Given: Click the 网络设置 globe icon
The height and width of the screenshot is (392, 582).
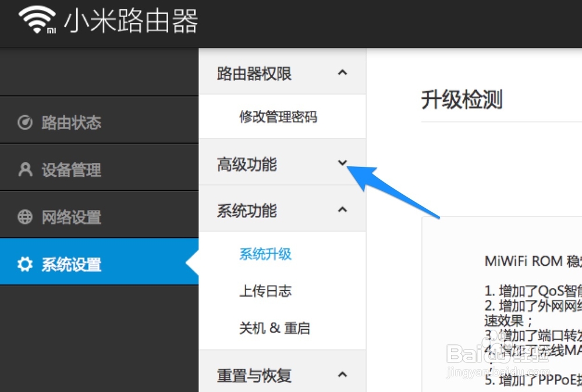Looking at the screenshot, I should coord(25,217).
